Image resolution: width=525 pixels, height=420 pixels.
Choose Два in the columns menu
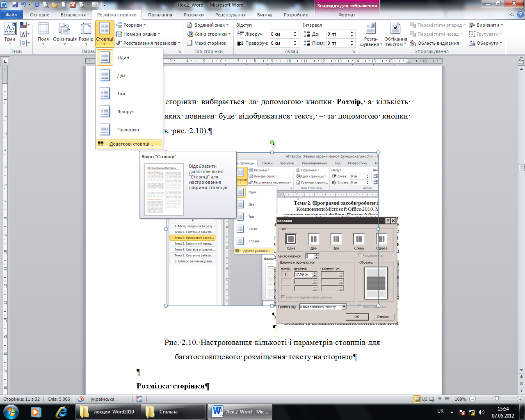click(x=129, y=75)
